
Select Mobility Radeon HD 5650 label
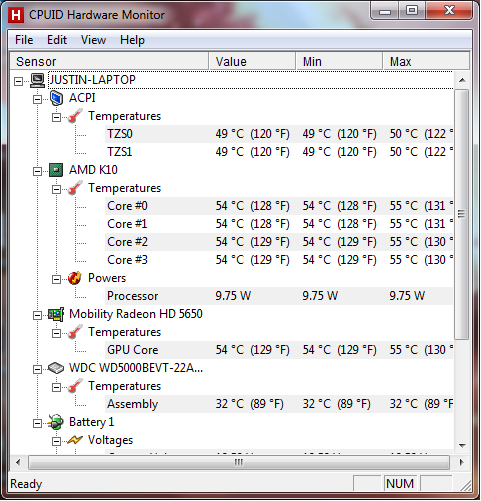pos(136,314)
